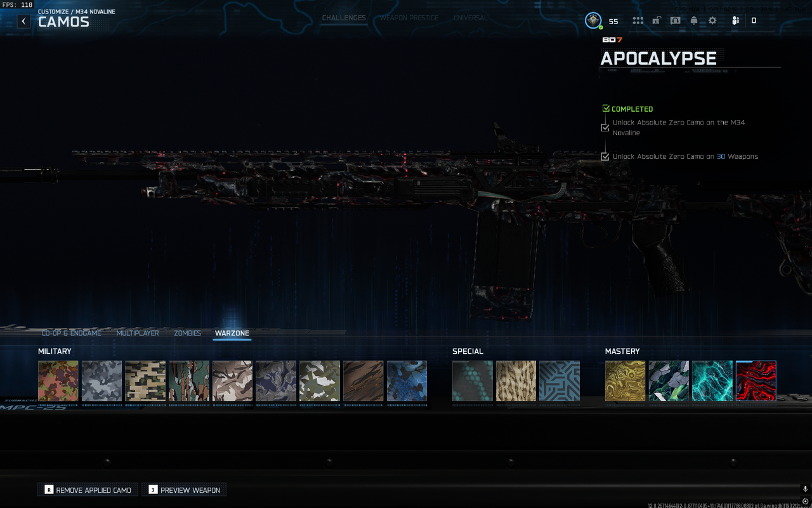Screen dimensions: 812x508
Task: Open the social friends icon
Action: click(x=736, y=20)
